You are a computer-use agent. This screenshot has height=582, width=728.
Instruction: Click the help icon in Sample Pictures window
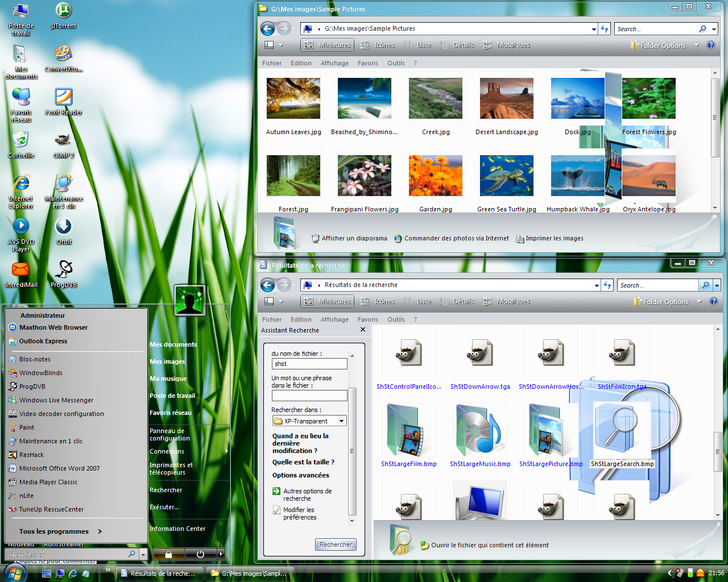tap(710, 45)
